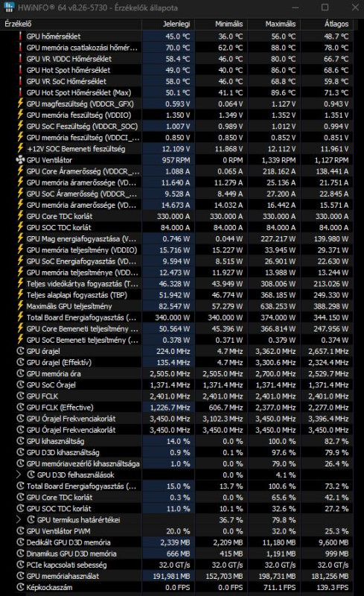Select GPU SoC Energiafogyasztás (VD… label
Screen dimensions: 364x596
(x=81, y=261)
